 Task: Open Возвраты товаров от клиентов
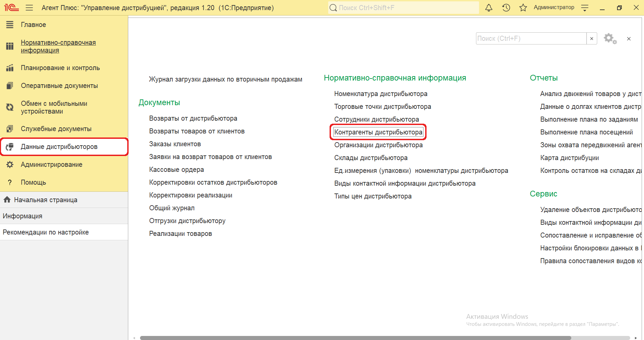pos(197,131)
